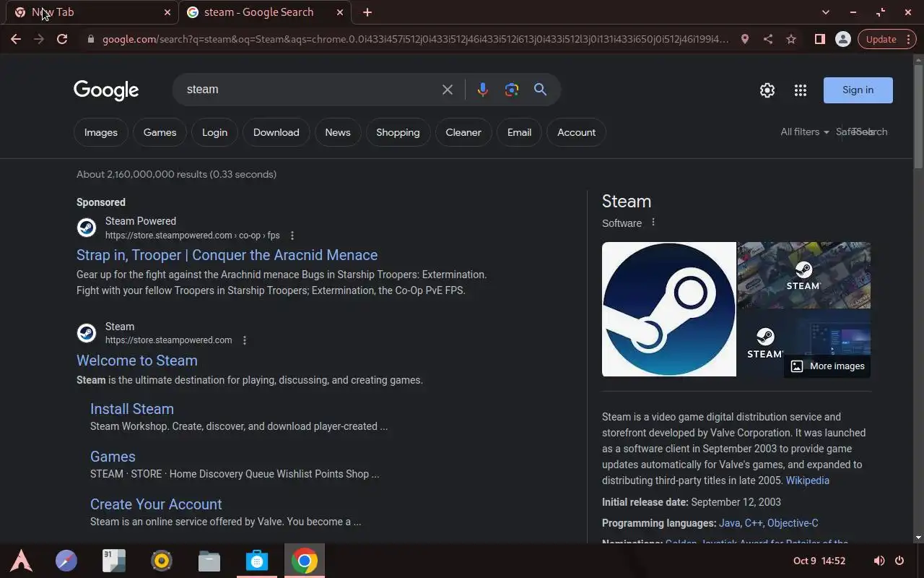The height and width of the screenshot is (578, 924).
Task: Clear the search box text
Action: (x=448, y=90)
